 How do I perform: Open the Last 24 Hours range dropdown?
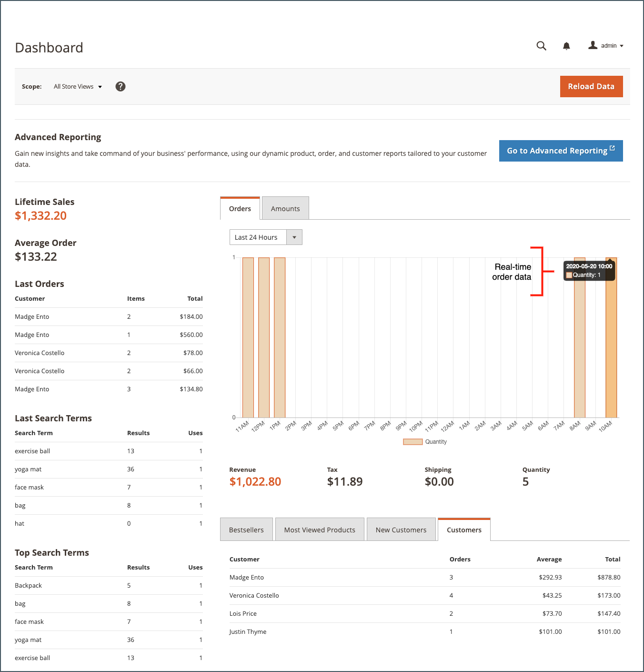tap(266, 237)
